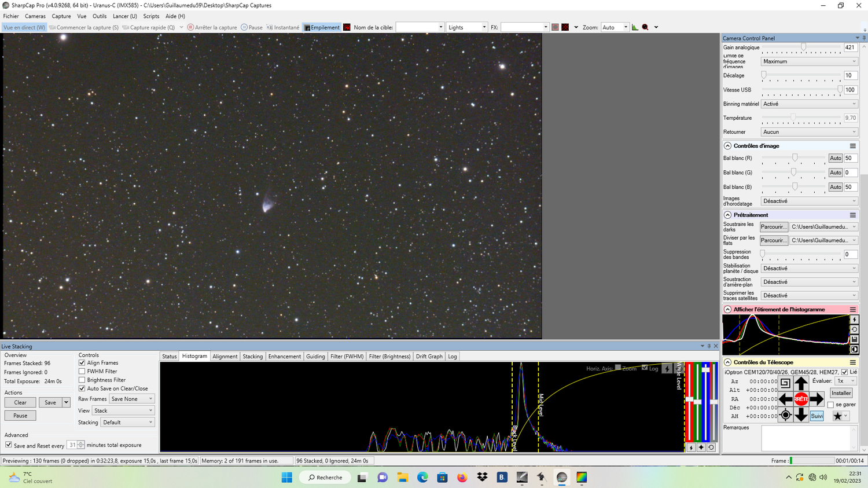Open Dropbox from the taskbar
The image size is (868, 488).
coord(481,478)
